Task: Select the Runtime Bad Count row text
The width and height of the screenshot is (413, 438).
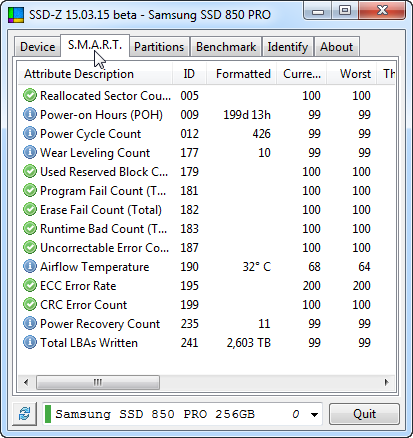Action: click(103, 229)
